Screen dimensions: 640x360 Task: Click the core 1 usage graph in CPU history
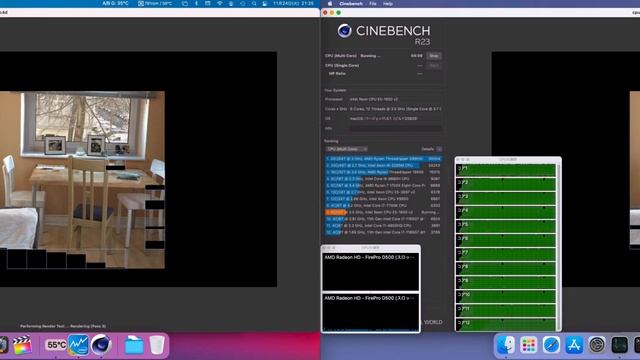point(506,170)
